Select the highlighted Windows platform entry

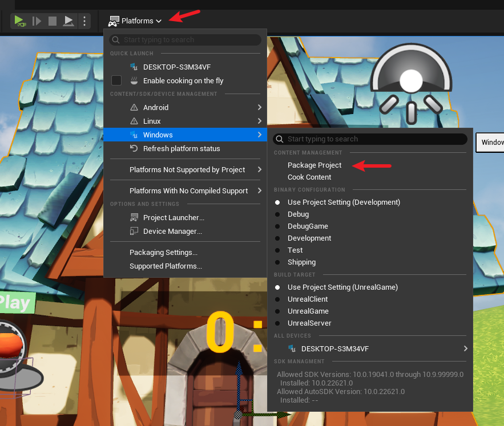pyautogui.click(x=185, y=135)
